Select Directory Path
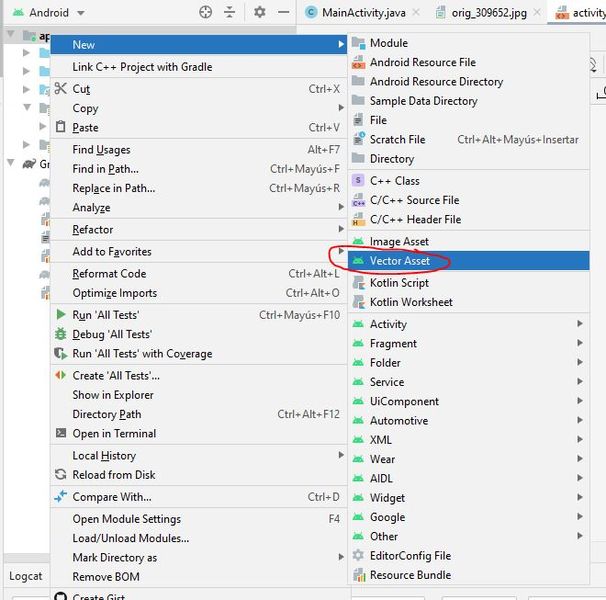The height and width of the screenshot is (600, 606). coord(199,414)
